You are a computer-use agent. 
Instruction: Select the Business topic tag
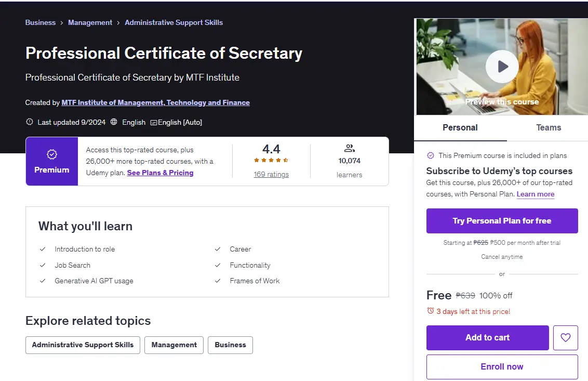click(x=230, y=345)
